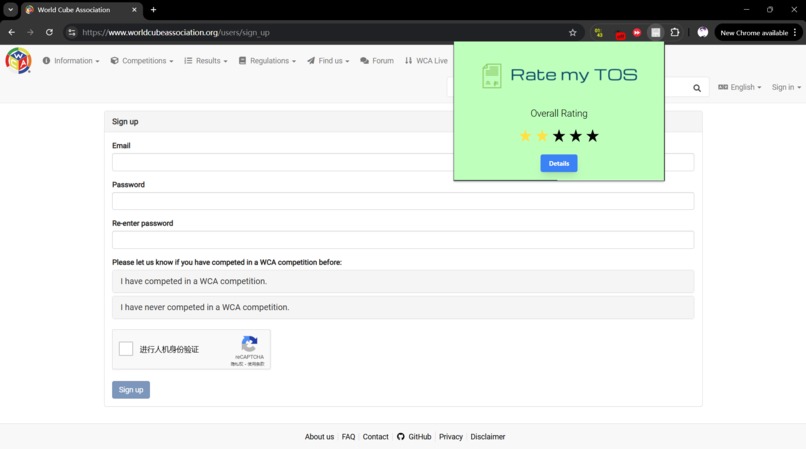806x449 pixels.
Task: Expand the Find us dropdown menu
Action: [328, 61]
